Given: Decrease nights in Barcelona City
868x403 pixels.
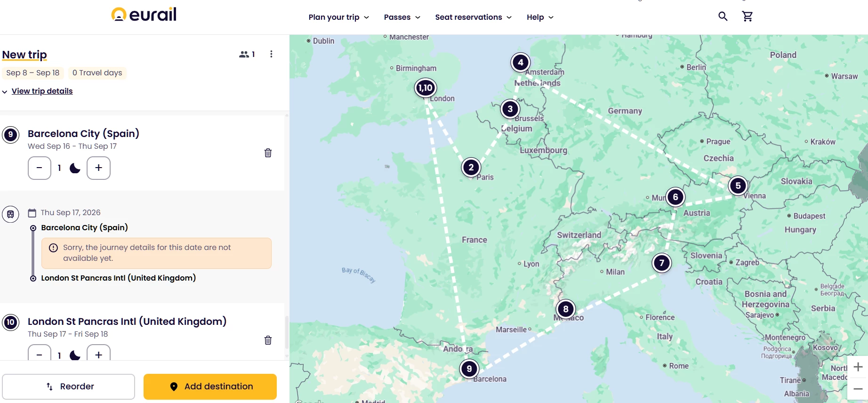Looking at the screenshot, I should point(40,168).
